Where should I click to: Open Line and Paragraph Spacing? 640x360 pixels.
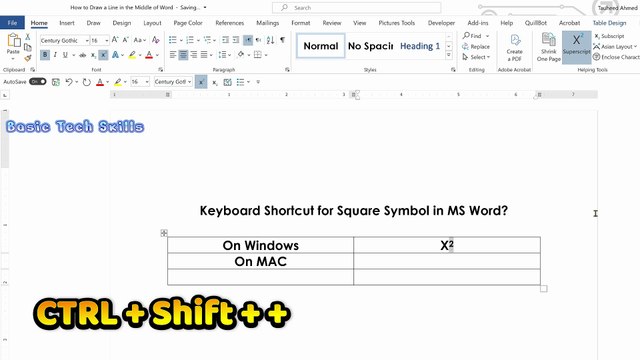click(x=222, y=55)
